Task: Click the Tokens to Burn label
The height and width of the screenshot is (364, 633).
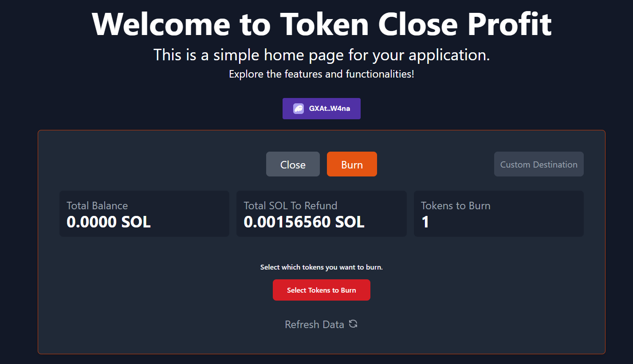Action: coord(456,206)
